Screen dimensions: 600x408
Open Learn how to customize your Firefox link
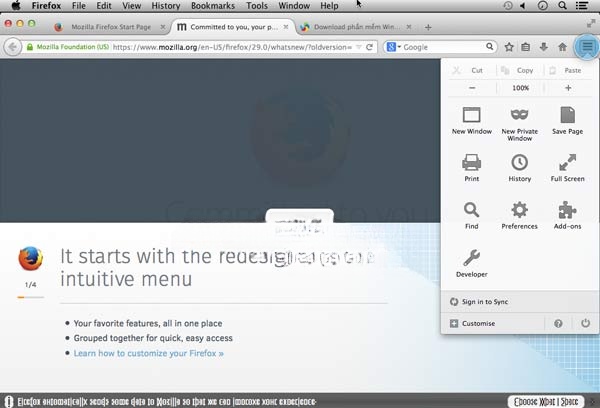pyautogui.click(x=148, y=353)
